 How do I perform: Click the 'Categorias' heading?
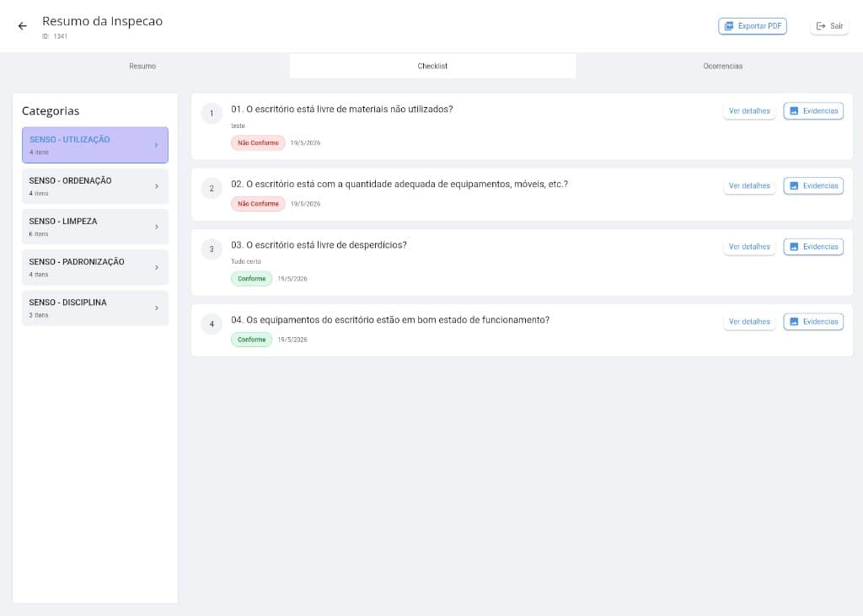[x=51, y=110]
